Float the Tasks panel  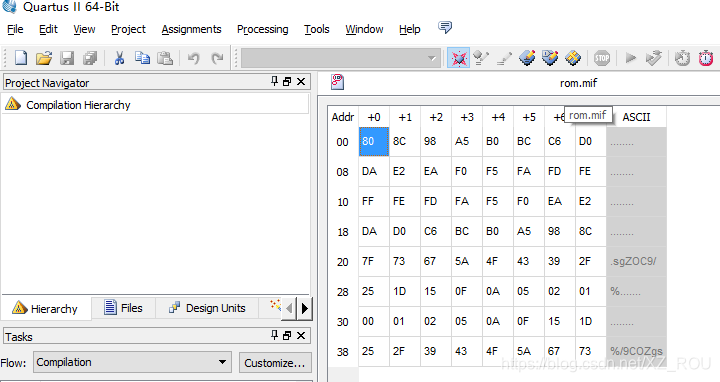[287, 336]
